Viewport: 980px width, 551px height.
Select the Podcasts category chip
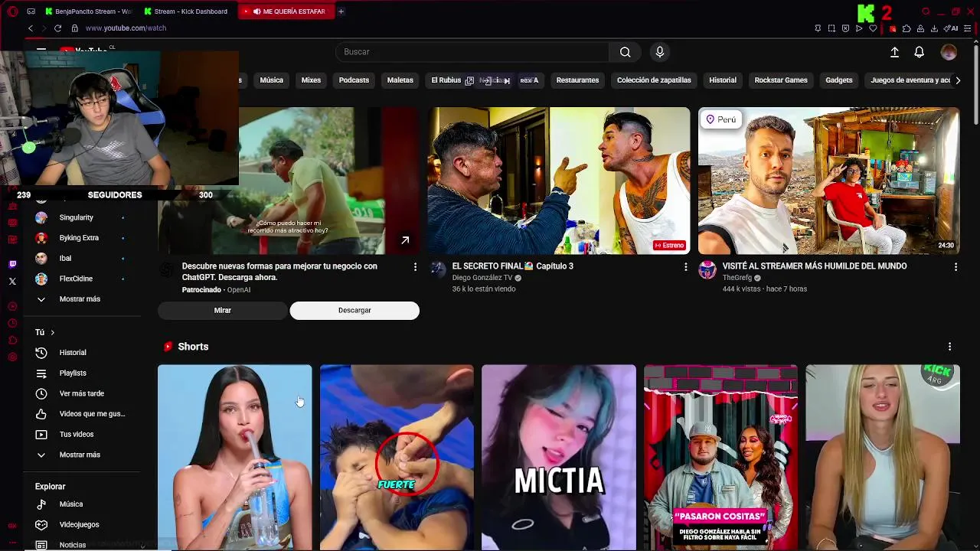click(x=354, y=80)
